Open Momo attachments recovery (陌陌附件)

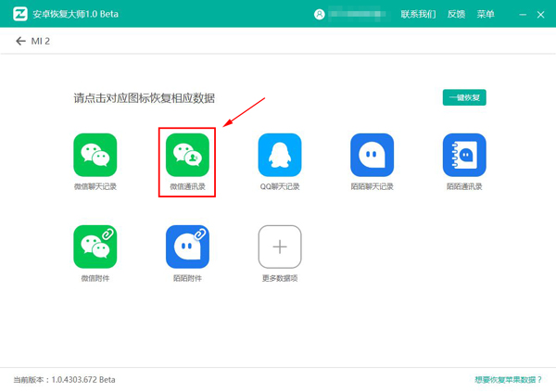pos(187,247)
